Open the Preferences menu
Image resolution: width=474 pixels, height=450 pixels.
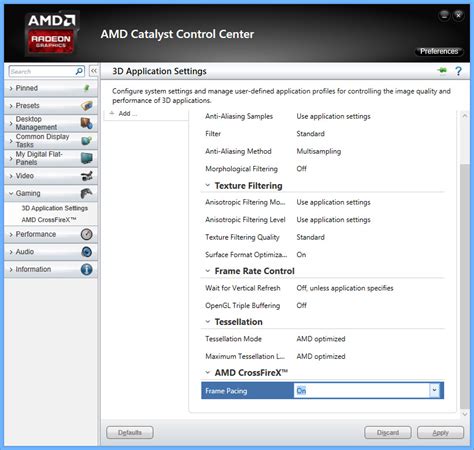point(439,51)
